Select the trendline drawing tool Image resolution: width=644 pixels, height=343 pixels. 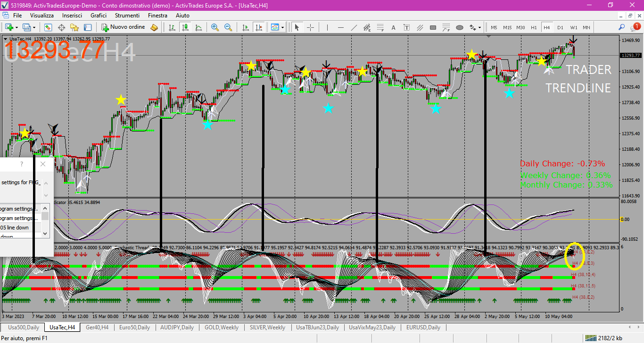pyautogui.click(x=354, y=27)
